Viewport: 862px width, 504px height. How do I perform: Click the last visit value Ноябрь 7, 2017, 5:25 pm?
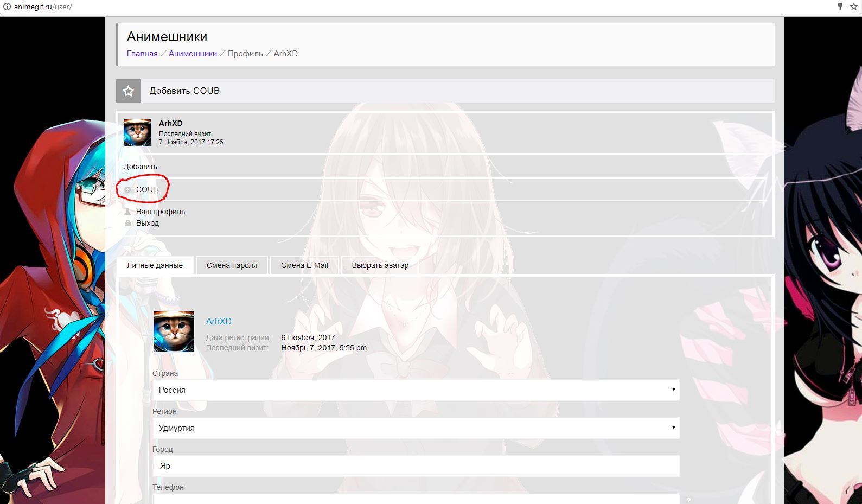pyautogui.click(x=324, y=348)
